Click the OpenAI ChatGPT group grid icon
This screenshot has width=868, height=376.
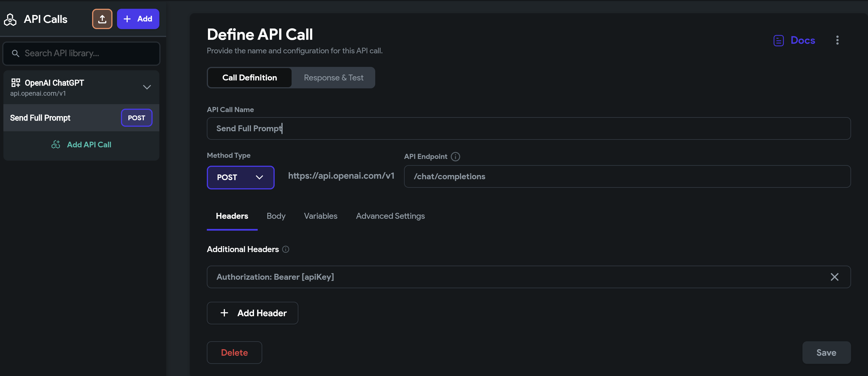[x=16, y=82]
